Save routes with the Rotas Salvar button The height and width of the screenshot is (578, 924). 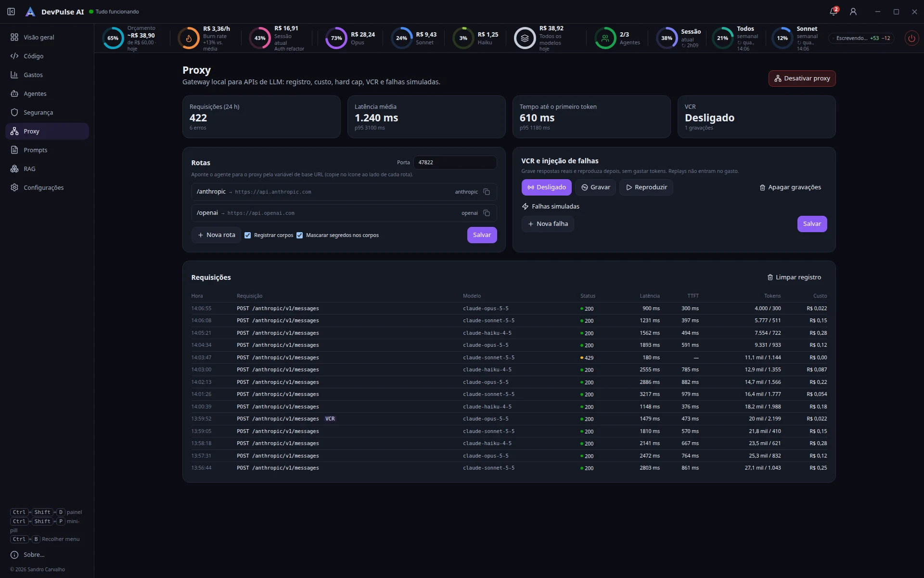tap(482, 235)
